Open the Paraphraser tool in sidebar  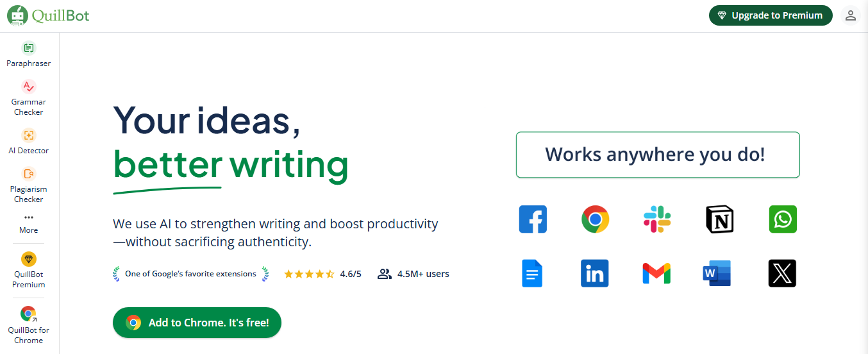click(x=29, y=55)
